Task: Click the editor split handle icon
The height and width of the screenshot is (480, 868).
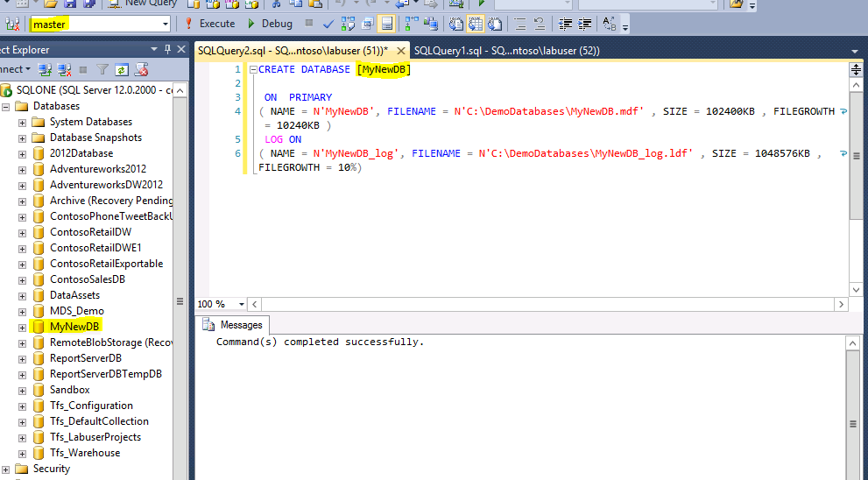Action: point(856,70)
